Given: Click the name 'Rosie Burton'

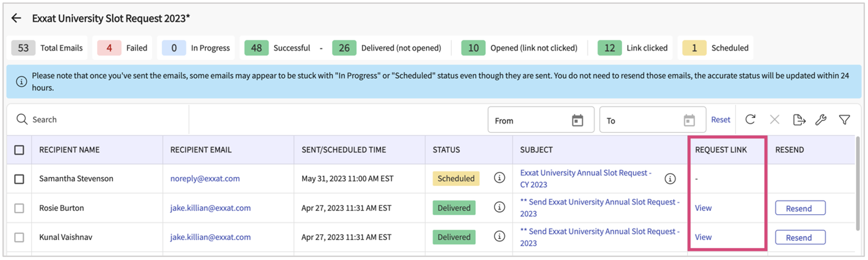Looking at the screenshot, I should [x=61, y=208].
